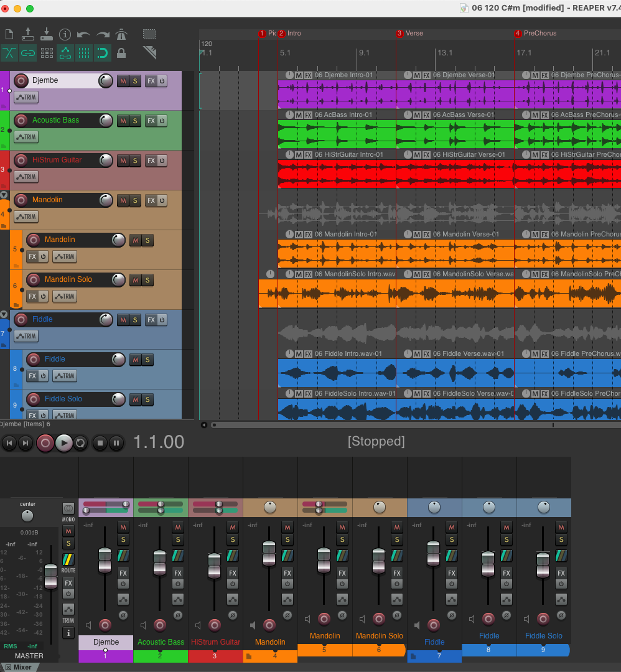Toggle transport repeat loop button

click(x=80, y=443)
